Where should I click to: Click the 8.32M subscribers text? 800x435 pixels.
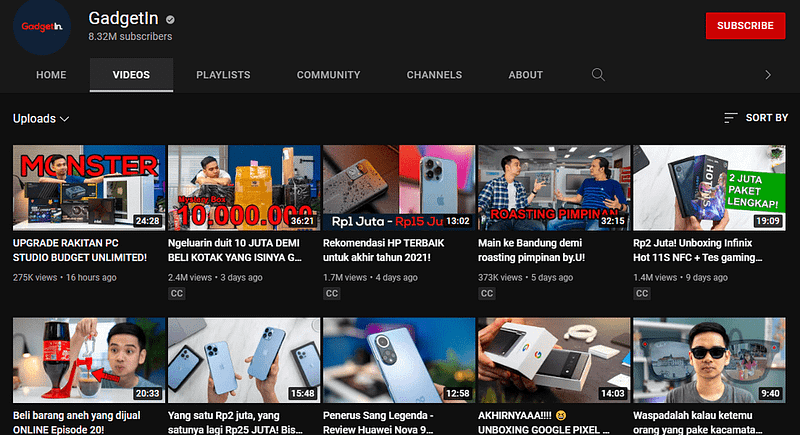click(x=130, y=37)
